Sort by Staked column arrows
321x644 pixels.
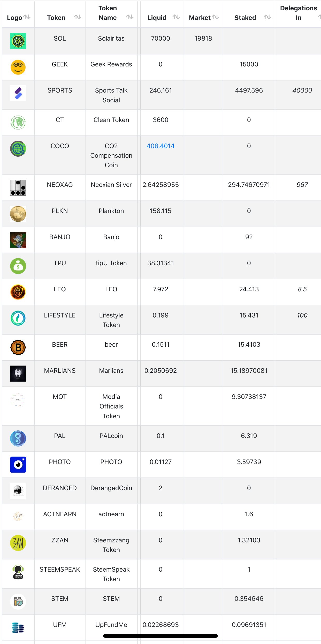pos(267,17)
